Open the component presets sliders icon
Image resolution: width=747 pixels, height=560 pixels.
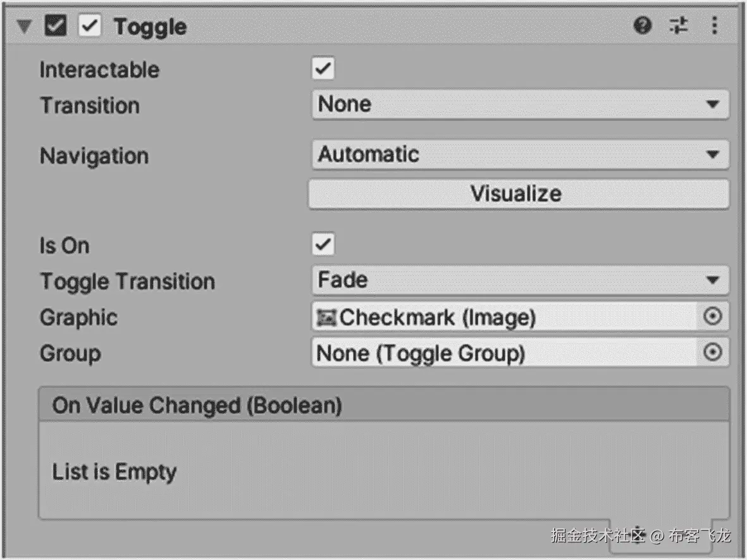pyautogui.click(x=679, y=25)
